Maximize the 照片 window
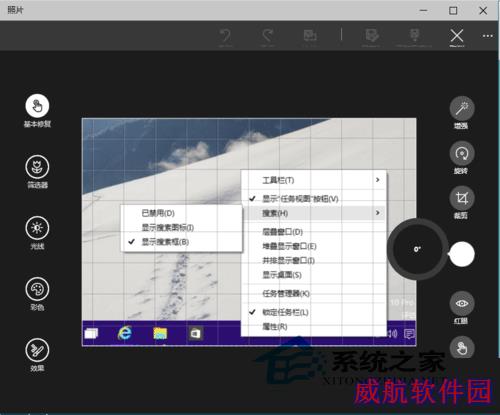This screenshot has width=500, height=415. 453,11
